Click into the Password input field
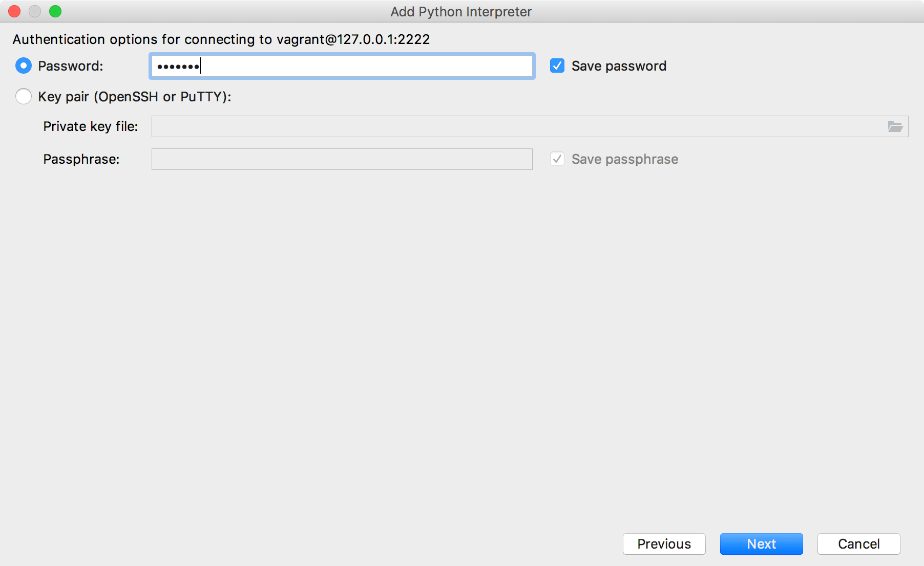 pyautogui.click(x=342, y=66)
